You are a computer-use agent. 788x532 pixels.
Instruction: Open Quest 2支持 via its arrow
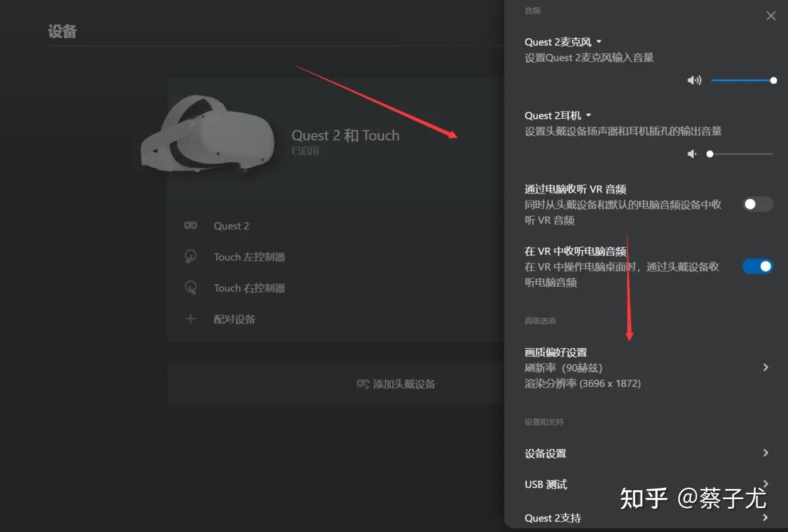(766, 518)
